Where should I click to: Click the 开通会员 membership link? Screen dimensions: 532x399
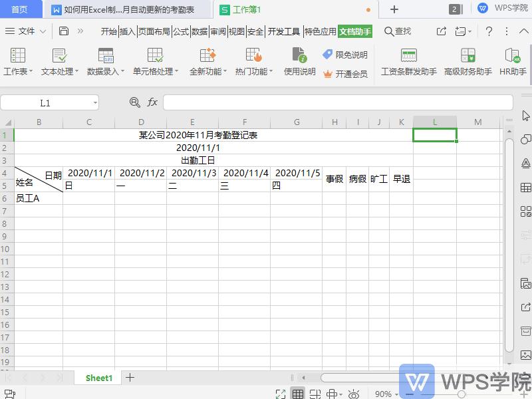[352, 73]
